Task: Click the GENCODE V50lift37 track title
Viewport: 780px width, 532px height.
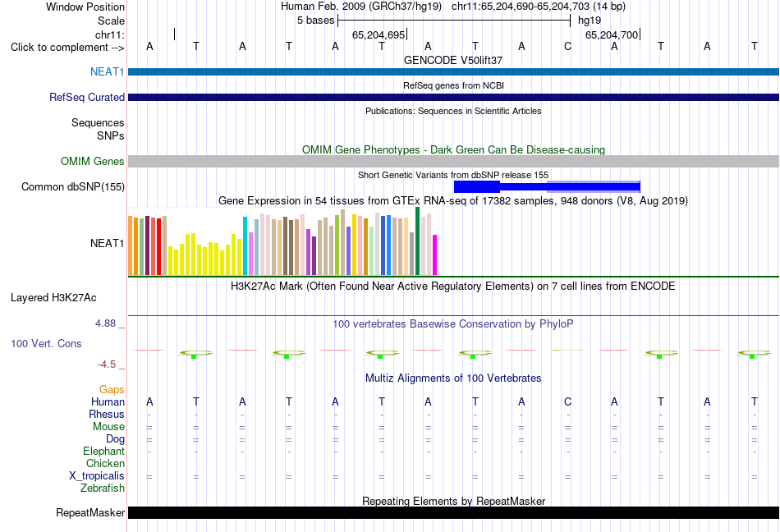Action: click(x=453, y=60)
